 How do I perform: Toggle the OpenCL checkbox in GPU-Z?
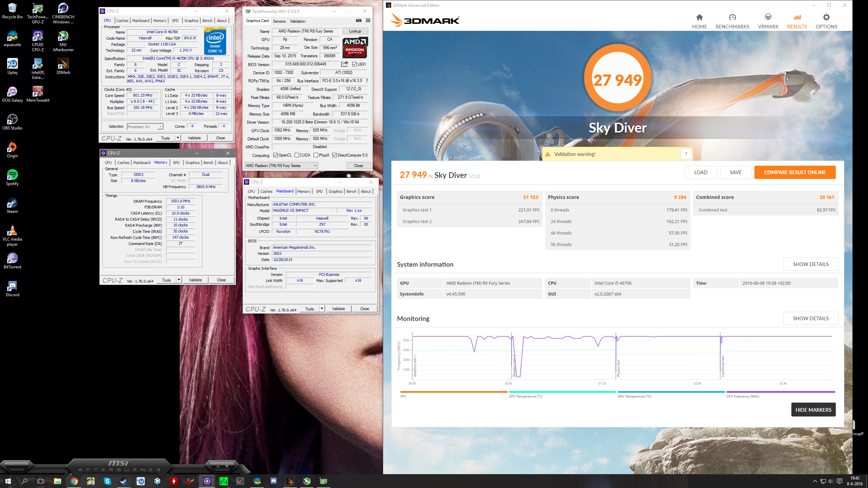276,155
